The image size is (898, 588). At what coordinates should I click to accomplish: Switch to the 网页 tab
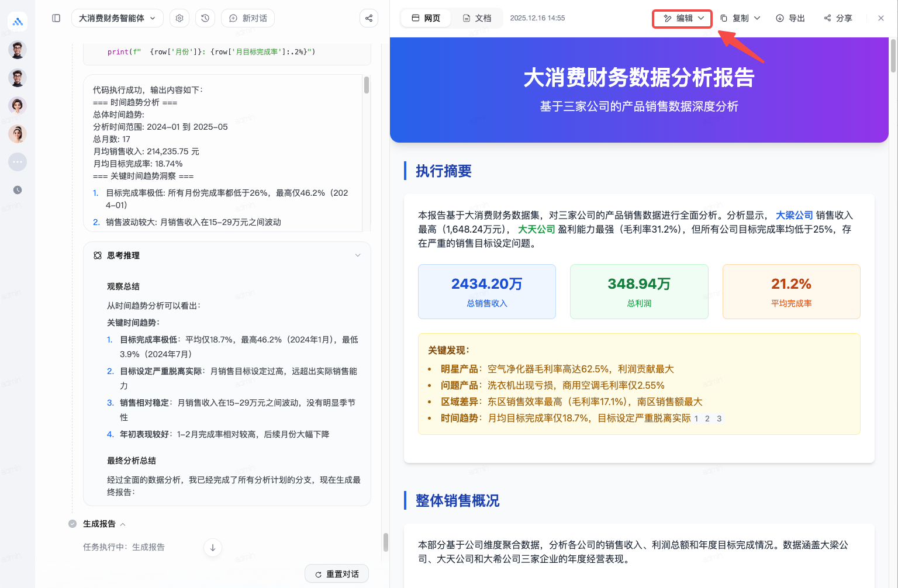pyautogui.click(x=426, y=18)
